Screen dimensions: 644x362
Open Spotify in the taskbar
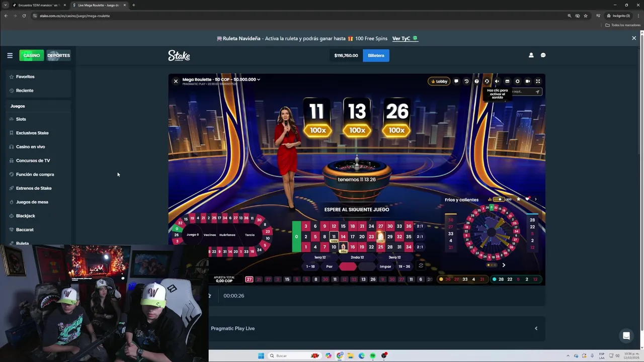372,355
